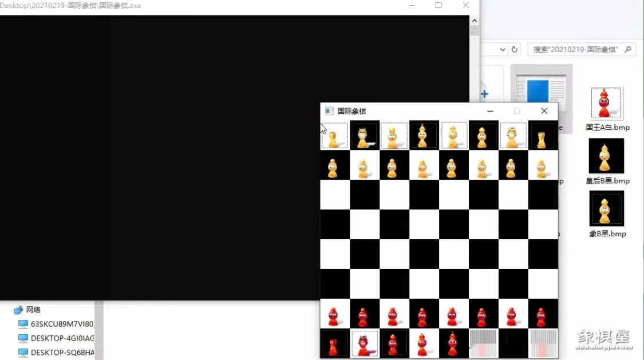Click the refresh button in Explorer

pos(515,50)
